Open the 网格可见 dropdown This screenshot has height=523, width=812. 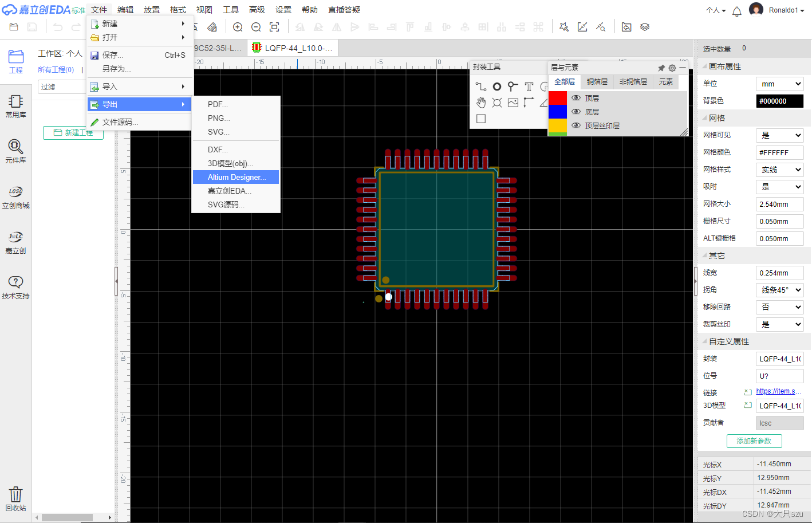780,135
